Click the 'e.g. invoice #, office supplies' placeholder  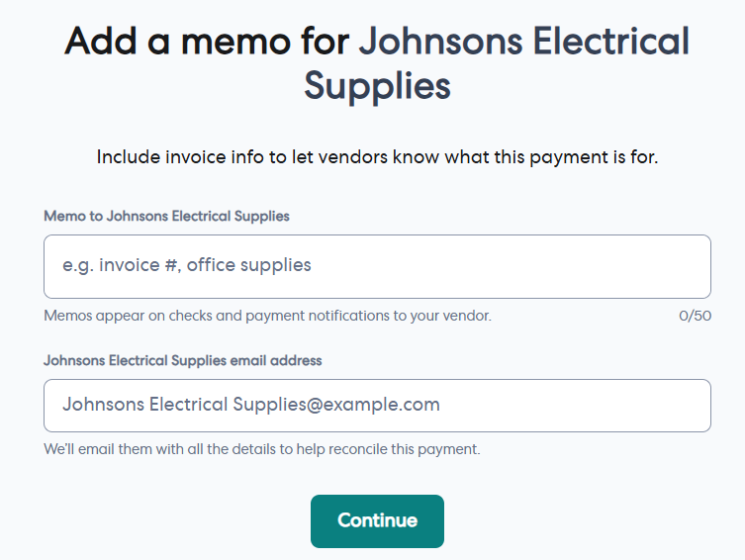(x=187, y=265)
